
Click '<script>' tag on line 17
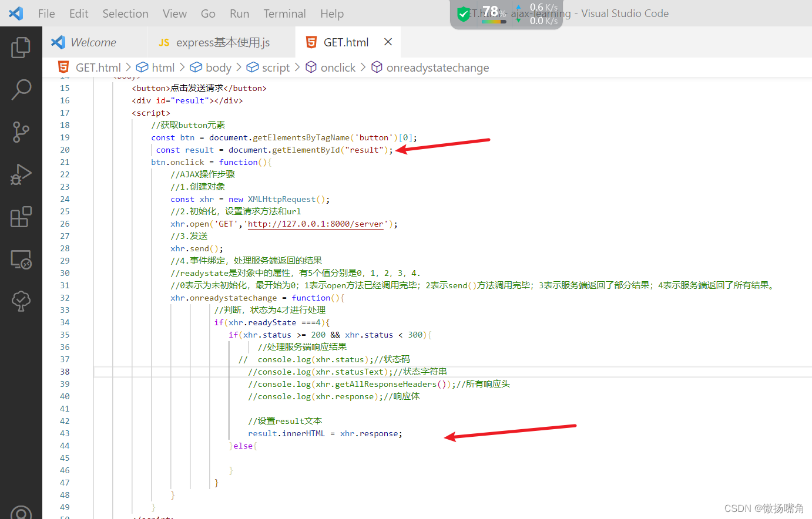click(151, 113)
